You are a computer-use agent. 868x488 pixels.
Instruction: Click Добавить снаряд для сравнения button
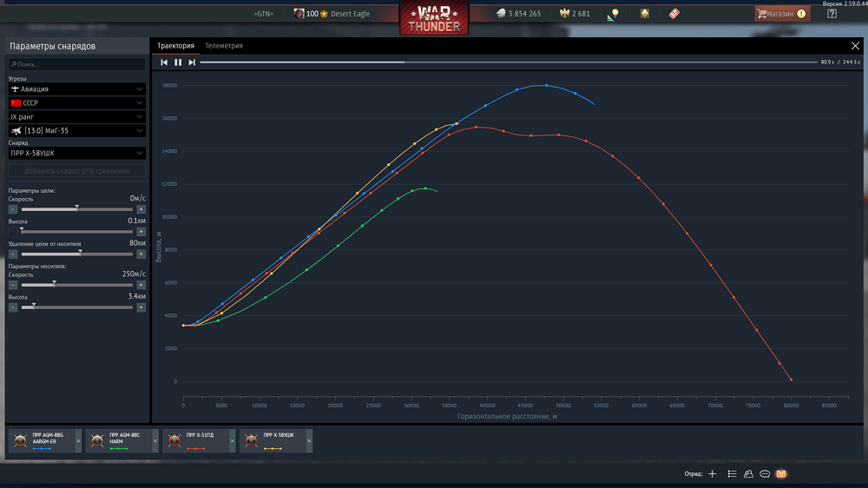pos(77,170)
